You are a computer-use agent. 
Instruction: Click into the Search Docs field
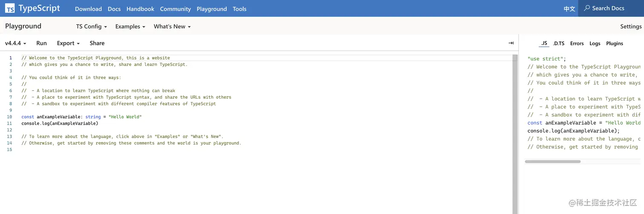click(x=611, y=8)
